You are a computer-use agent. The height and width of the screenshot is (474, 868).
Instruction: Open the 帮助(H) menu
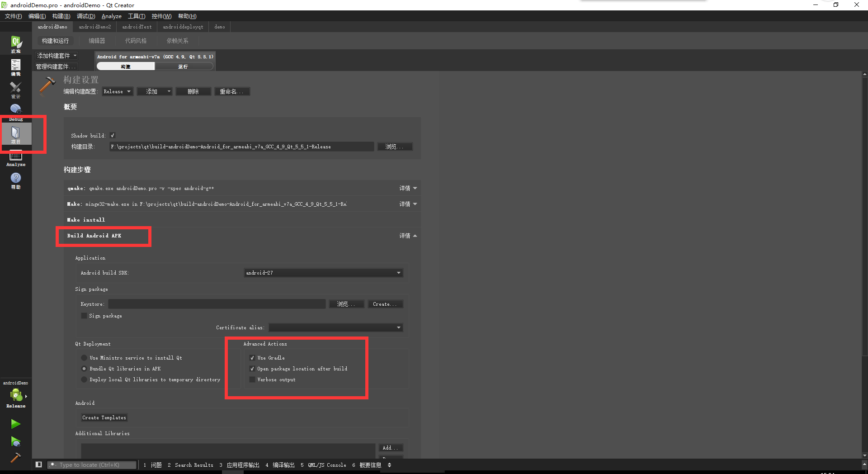[x=187, y=16]
